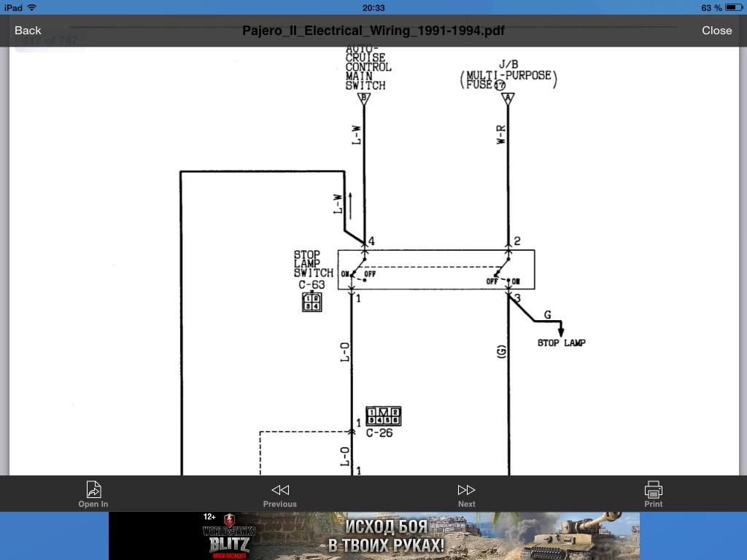Tap the Stop Lamp Switch label text
Screen dimensions: 747x560
click(313, 264)
